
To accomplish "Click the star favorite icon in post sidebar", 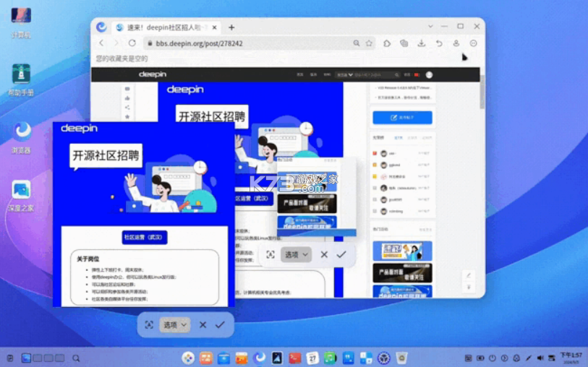I will tap(127, 117).
